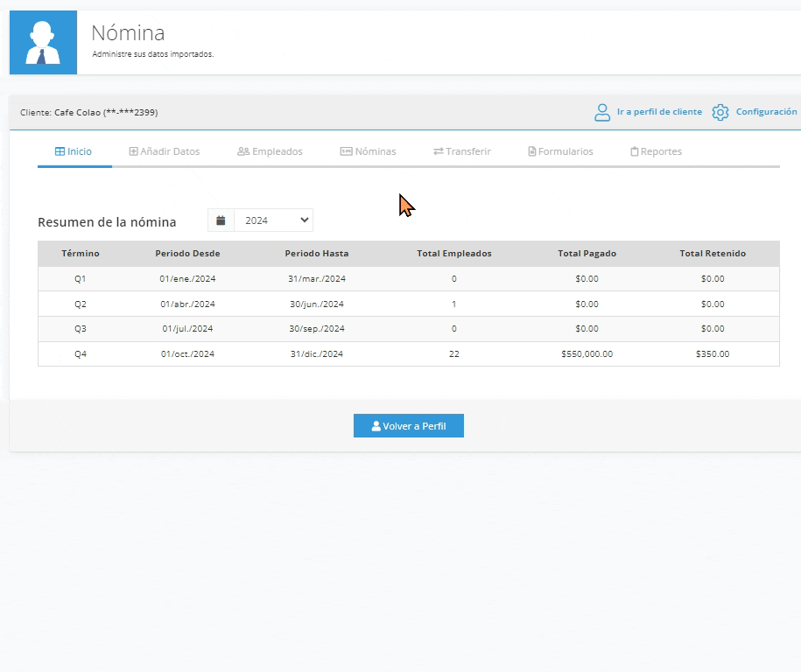Click the Periodo Hasta column header
This screenshot has width=801, height=672.
click(317, 254)
